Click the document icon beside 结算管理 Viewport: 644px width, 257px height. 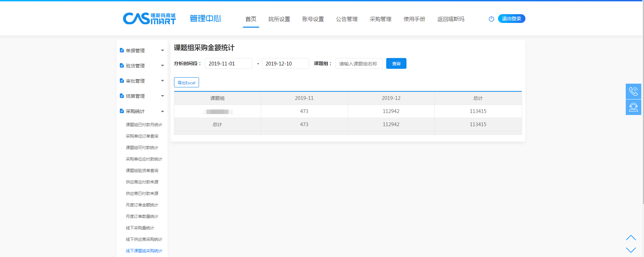tap(122, 96)
